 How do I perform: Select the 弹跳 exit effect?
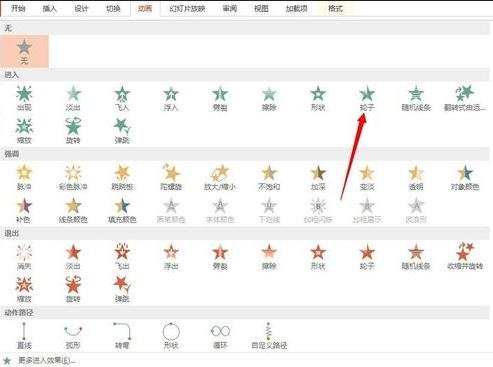(x=122, y=290)
